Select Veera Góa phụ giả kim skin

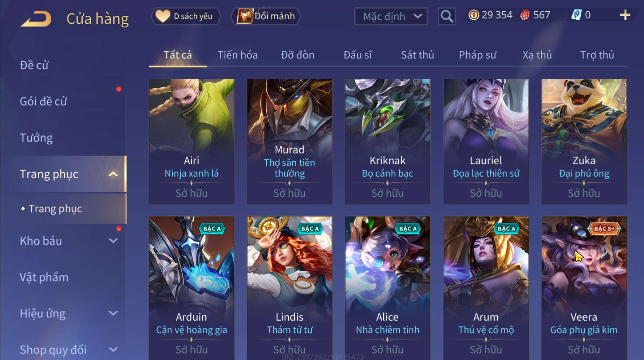[x=584, y=288]
